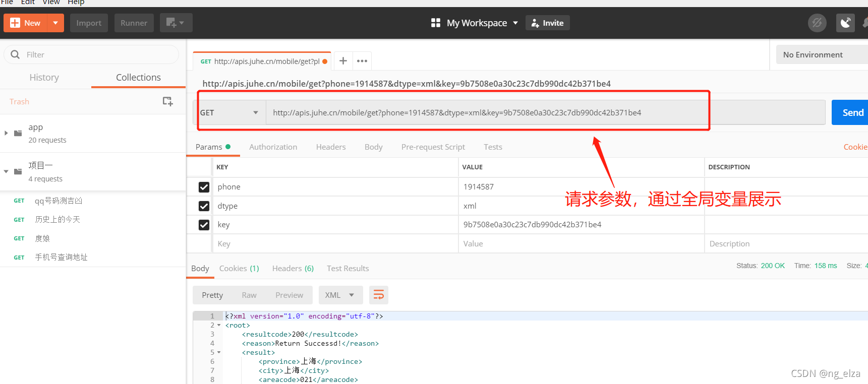Viewport: 868px width, 384px height.
Task: Click the satellite capture requests icon
Action: 845,23
